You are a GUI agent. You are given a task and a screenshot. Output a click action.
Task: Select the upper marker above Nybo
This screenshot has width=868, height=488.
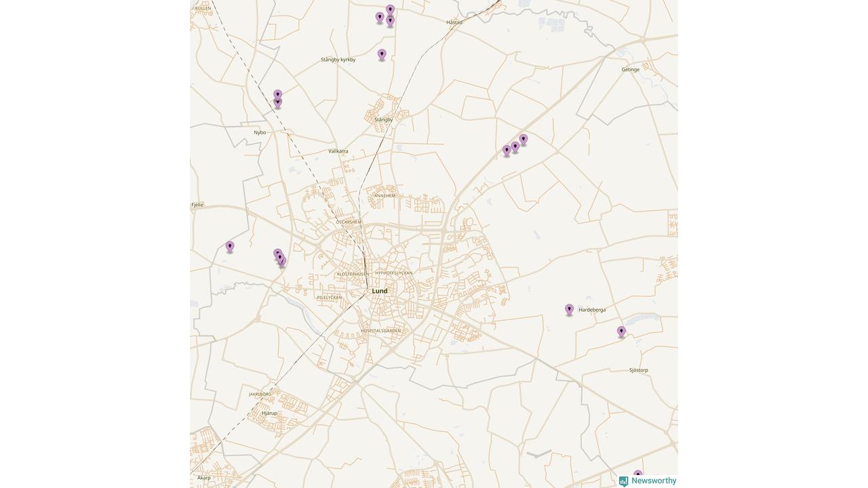click(277, 94)
